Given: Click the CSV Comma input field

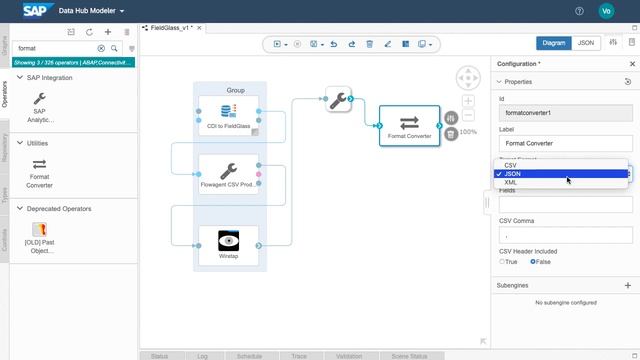Looking at the screenshot, I should tap(566, 236).
